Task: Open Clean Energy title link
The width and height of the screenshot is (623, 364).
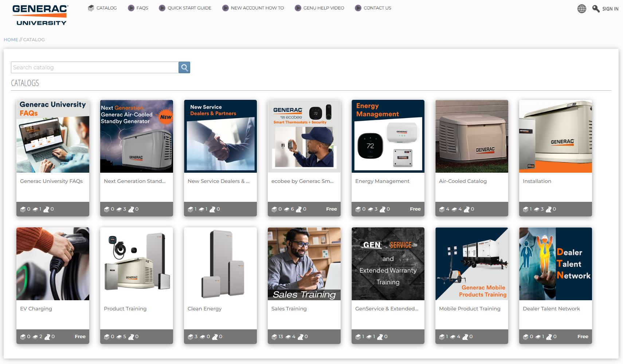Action: (x=204, y=309)
